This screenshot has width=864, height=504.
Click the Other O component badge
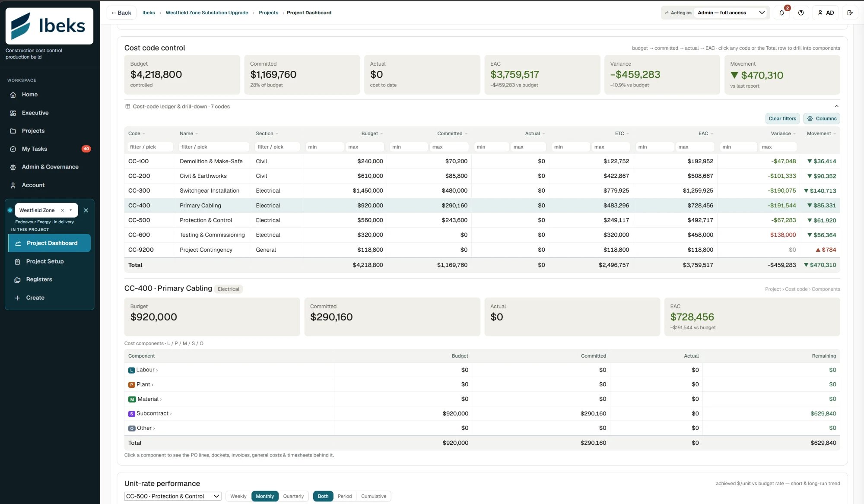[132, 428]
